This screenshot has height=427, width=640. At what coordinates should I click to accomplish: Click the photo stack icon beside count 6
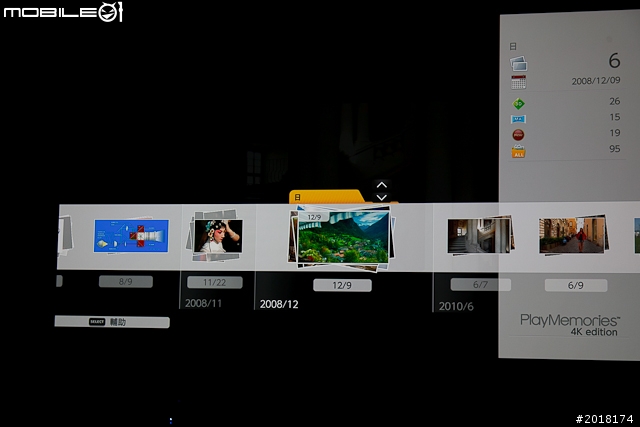518,64
